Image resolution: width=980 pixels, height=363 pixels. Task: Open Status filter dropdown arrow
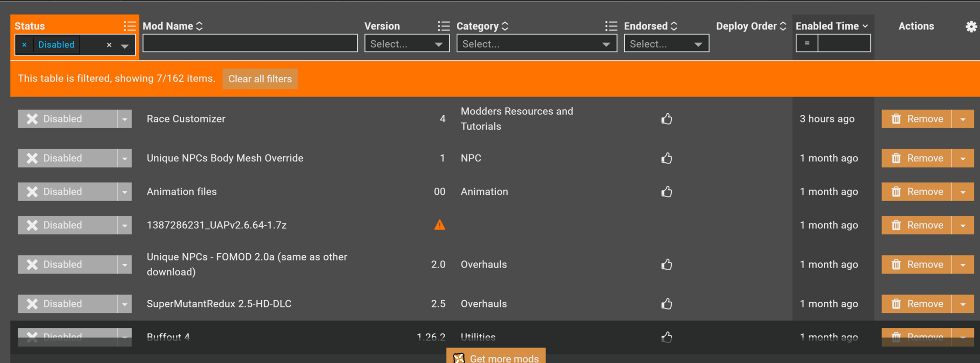[x=125, y=45]
